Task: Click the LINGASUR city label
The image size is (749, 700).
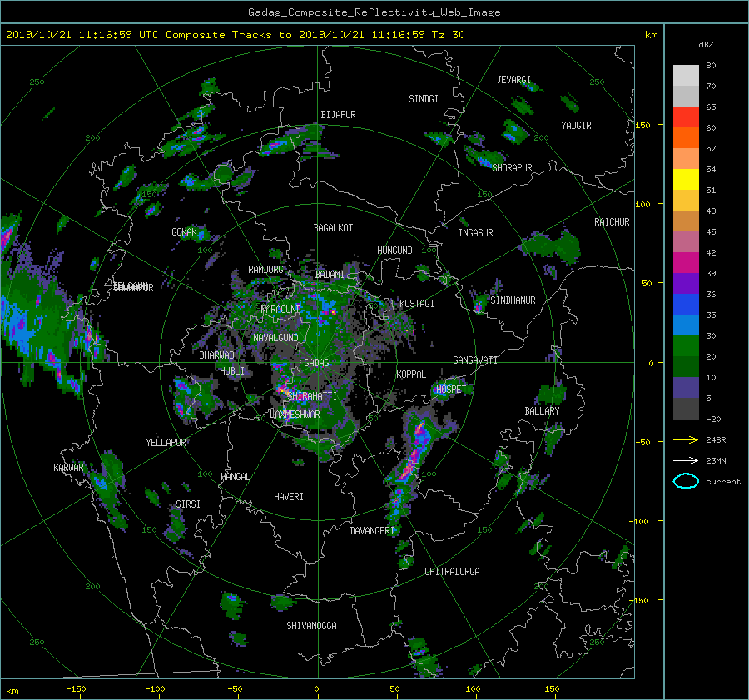Action: coord(473,233)
